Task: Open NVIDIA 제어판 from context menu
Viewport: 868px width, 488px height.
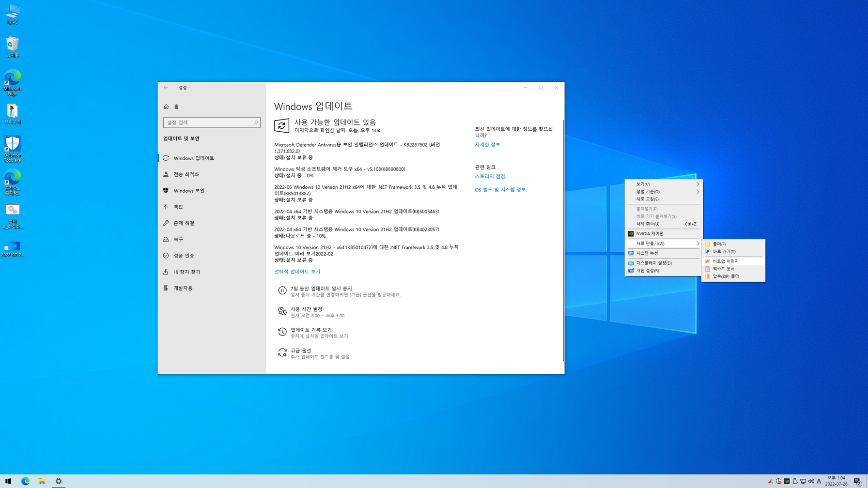Action: click(x=663, y=234)
